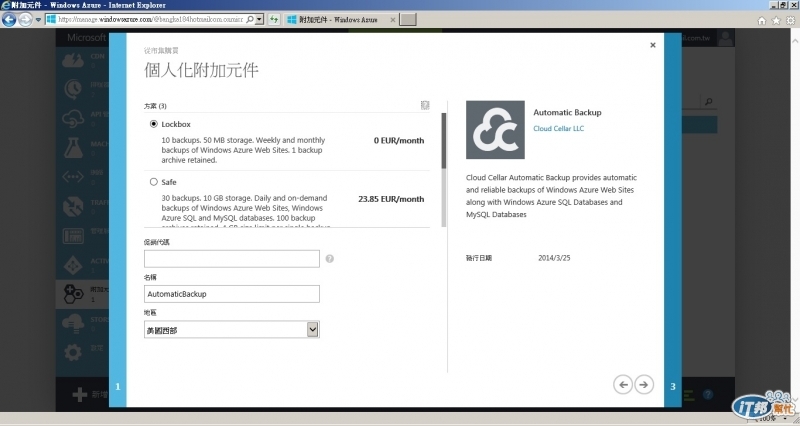Click the API management cloud sidebar icon
Screen dimensions: 800x426
tap(73, 118)
